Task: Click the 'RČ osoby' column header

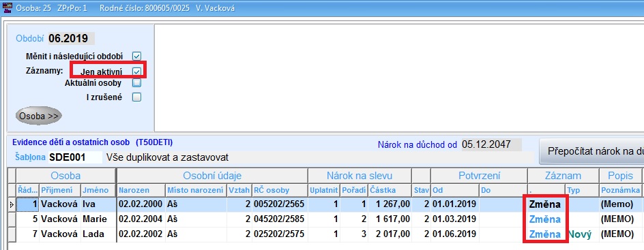Action: [280, 190]
